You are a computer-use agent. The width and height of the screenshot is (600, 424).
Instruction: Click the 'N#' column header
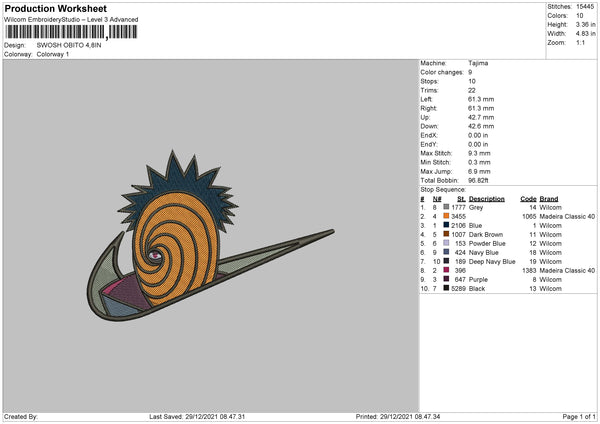pyautogui.click(x=437, y=199)
